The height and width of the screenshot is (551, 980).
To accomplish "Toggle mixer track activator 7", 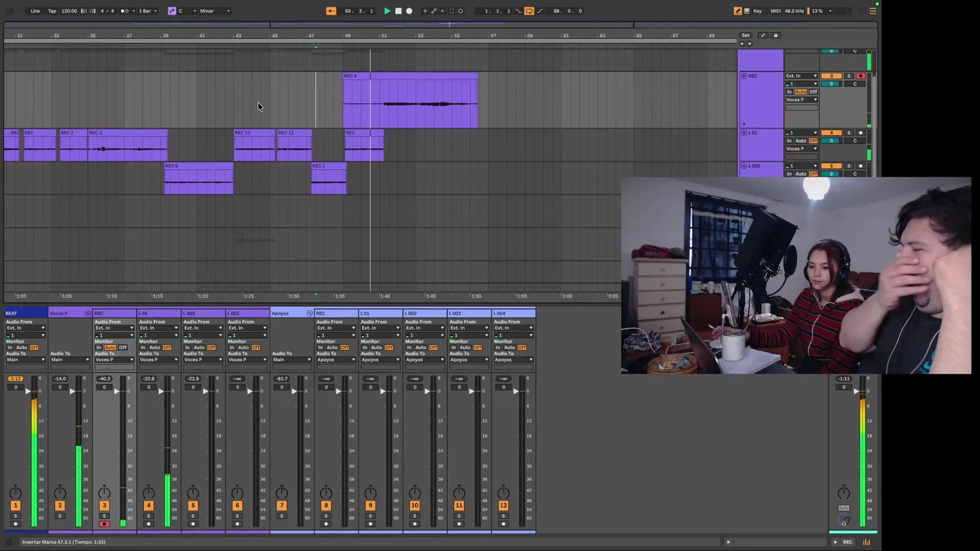I will point(281,505).
